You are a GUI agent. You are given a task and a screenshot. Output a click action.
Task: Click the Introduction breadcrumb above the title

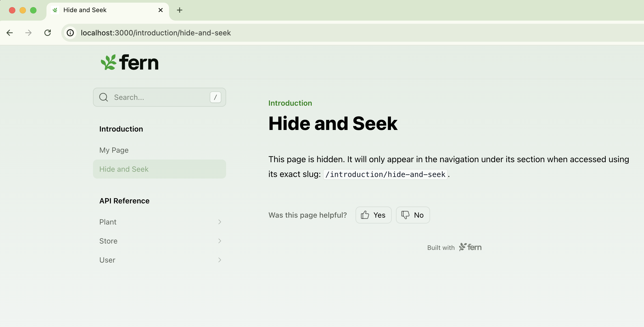pyautogui.click(x=290, y=103)
